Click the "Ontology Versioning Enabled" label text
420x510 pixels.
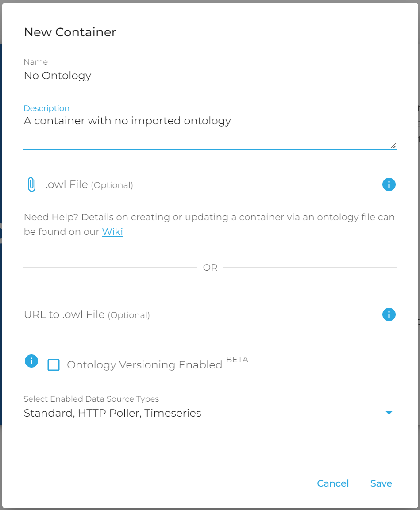coord(144,365)
